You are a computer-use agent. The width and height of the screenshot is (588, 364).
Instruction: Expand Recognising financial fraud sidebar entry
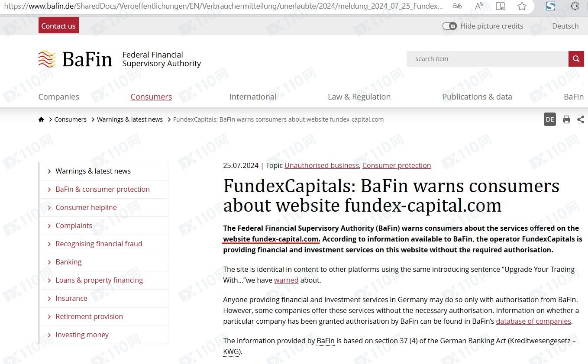(x=99, y=244)
